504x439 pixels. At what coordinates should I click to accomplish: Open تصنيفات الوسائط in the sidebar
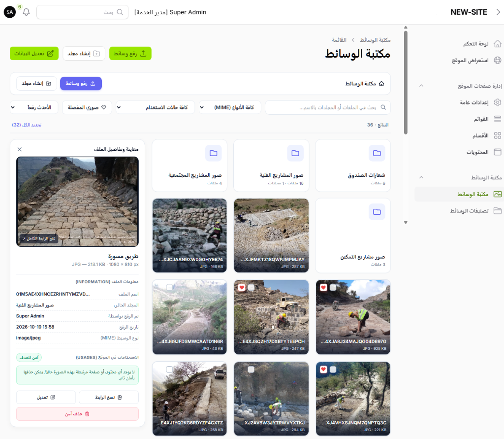point(476,211)
